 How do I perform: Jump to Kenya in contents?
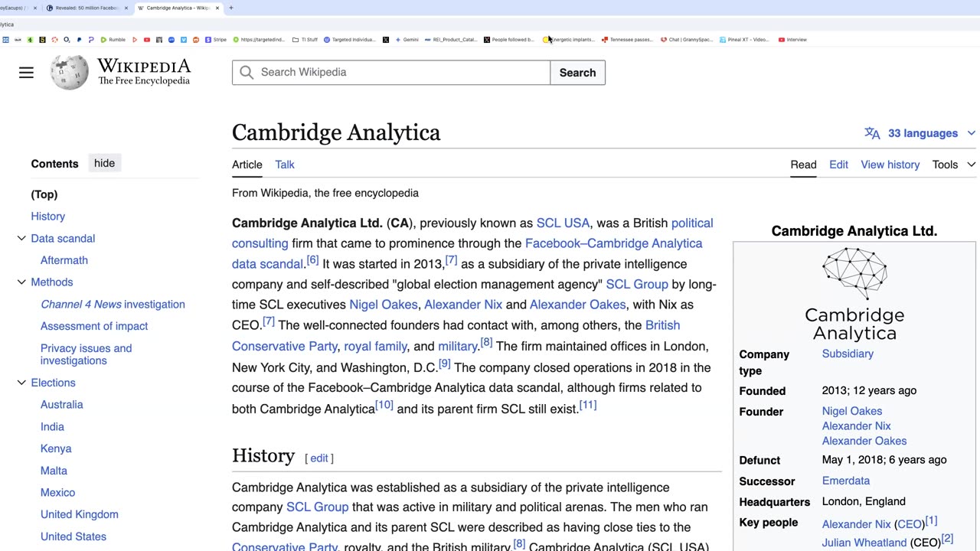click(56, 448)
